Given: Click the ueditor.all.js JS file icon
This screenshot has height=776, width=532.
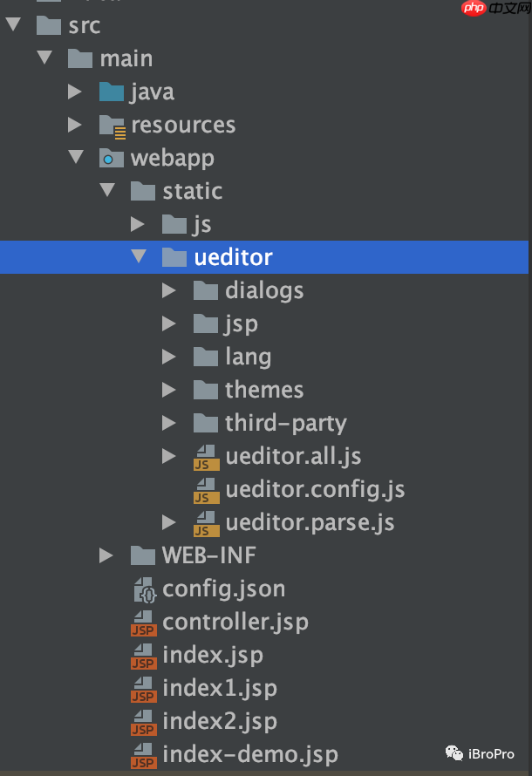Looking at the screenshot, I should pyautogui.click(x=207, y=457).
